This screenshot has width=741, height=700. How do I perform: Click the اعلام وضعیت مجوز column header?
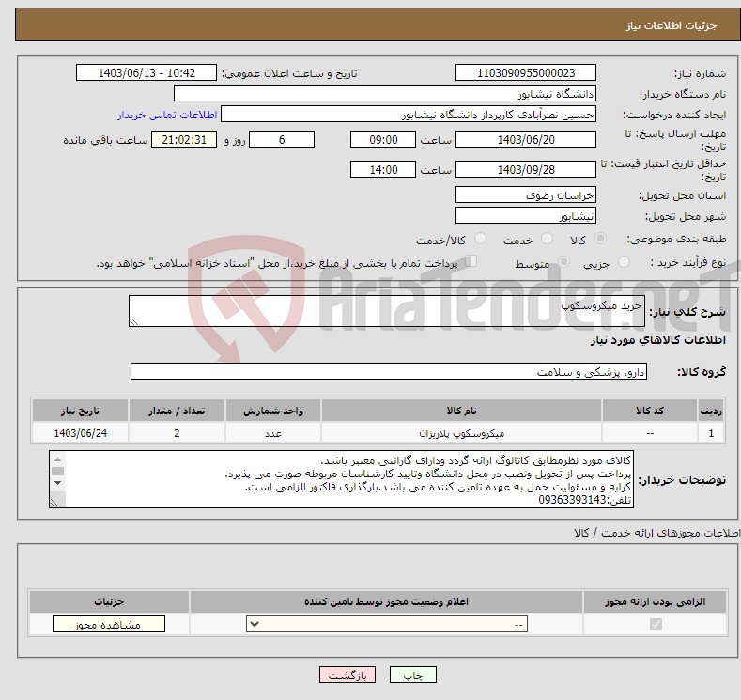[386, 601]
